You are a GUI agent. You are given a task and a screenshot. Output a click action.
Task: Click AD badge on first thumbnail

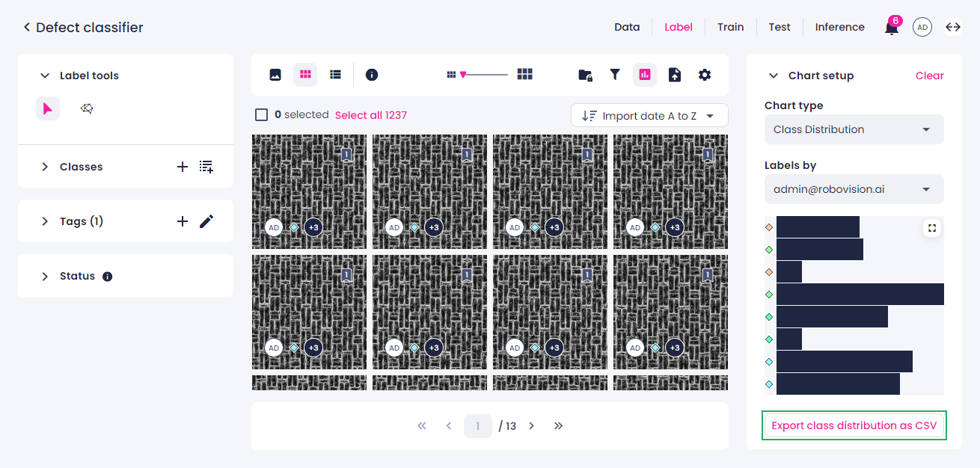click(274, 227)
